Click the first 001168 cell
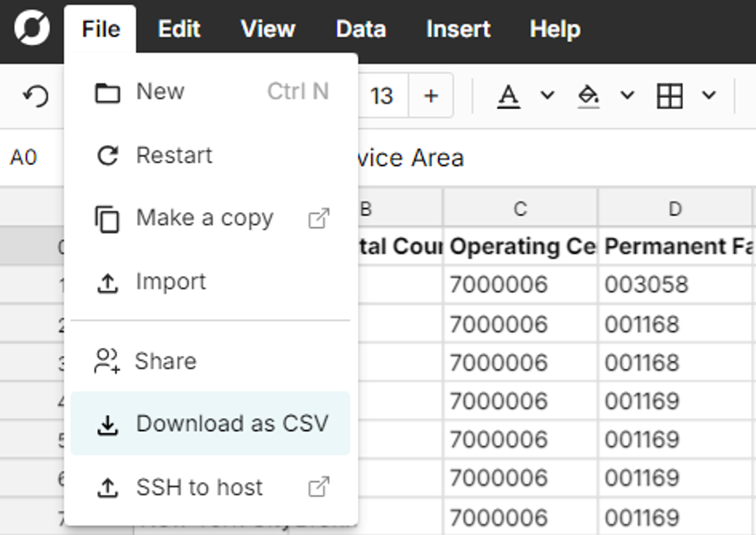The width and height of the screenshot is (756, 535). 675,324
